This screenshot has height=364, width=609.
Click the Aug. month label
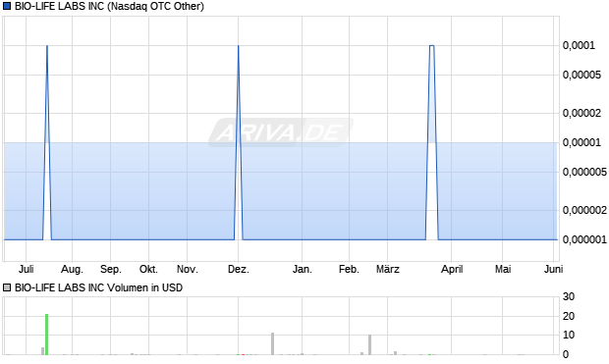click(x=72, y=269)
